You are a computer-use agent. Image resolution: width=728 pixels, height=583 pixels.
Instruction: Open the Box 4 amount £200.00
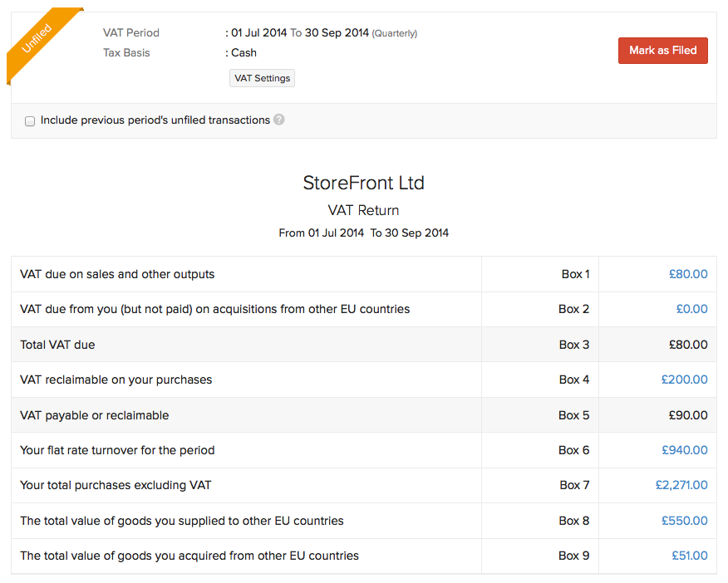click(684, 380)
